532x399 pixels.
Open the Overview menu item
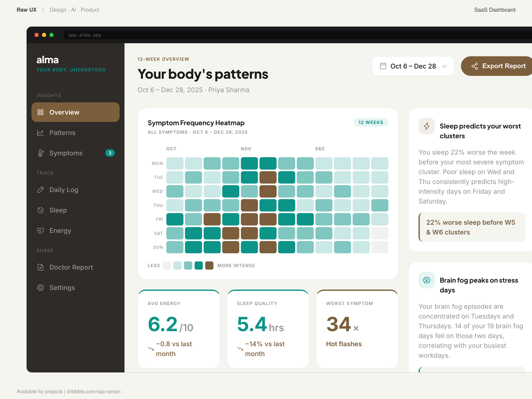click(76, 112)
